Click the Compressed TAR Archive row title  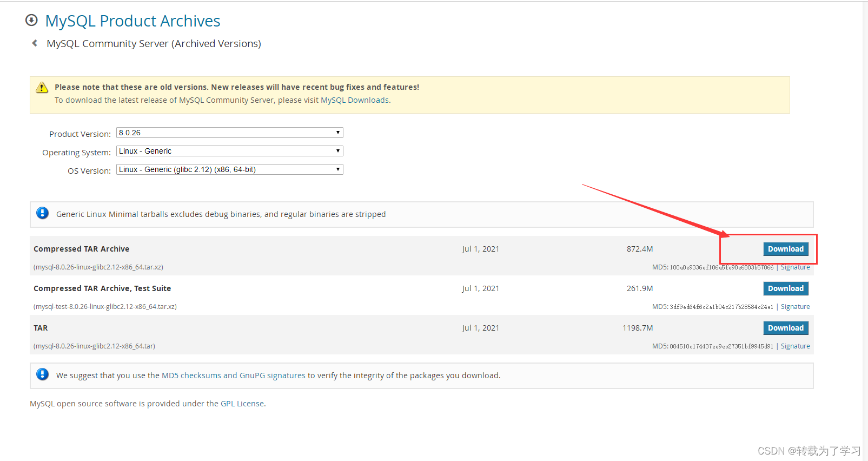coord(82,249)
